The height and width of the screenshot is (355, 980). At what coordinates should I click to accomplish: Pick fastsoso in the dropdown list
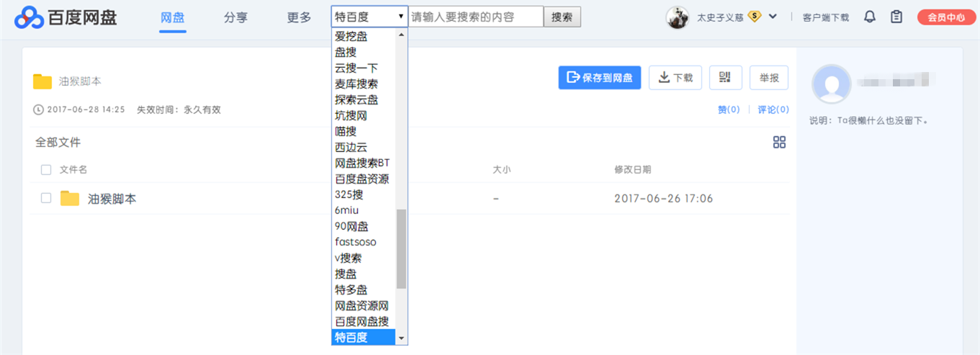pyautogui.click(x=364, y=242)
